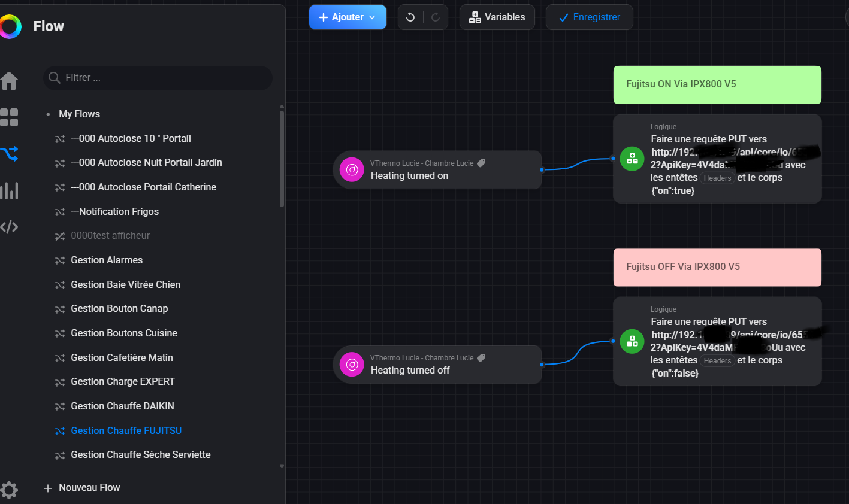Click pink thermostat icon on Heating turned on

[352, 170]
